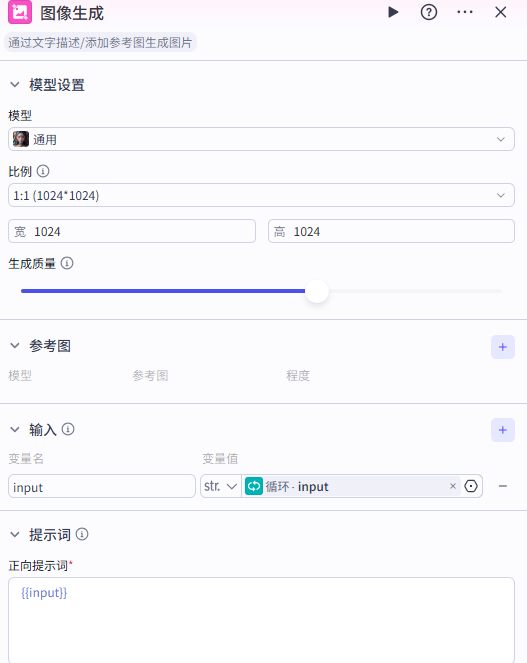Click the pink 图像生成 node icon
Image resolution: width=527 pixels, height=663 pixels.
click(x=20, y=12)
